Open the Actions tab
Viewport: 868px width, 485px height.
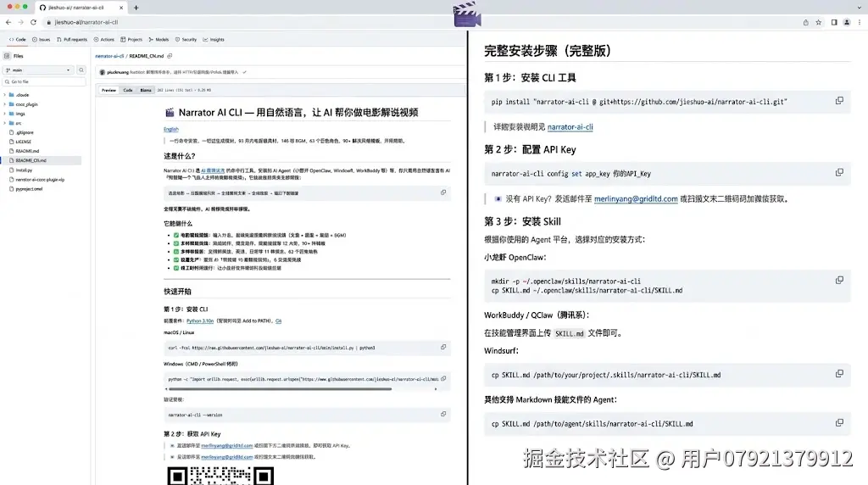coord(104,40)
